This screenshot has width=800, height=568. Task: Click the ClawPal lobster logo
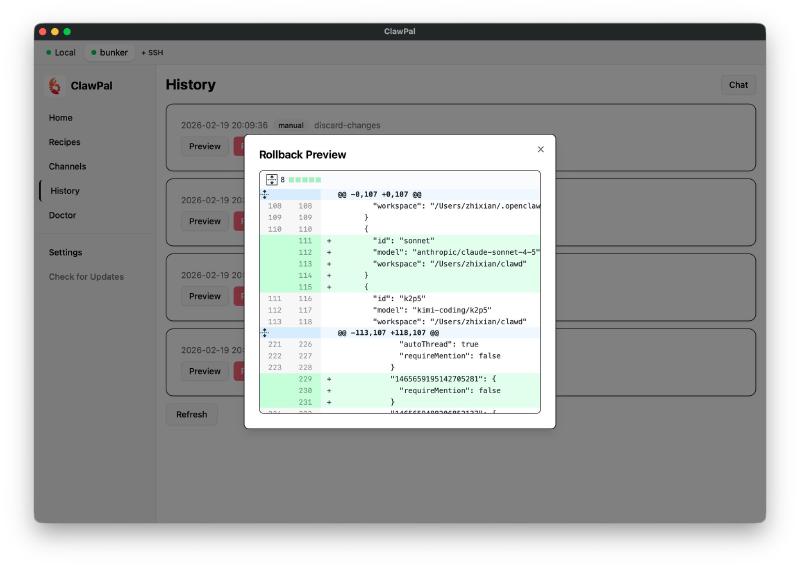55,86
